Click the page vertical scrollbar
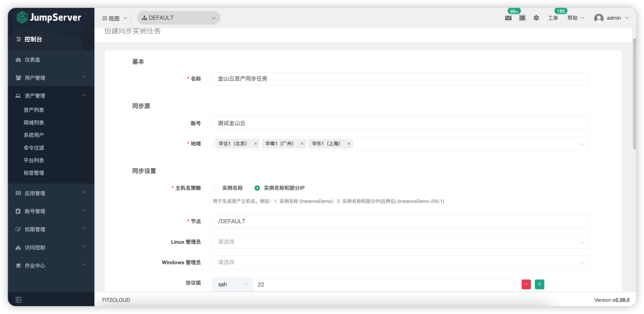The height and width of the screenshot is (314, 644). pyautogui.click(x=634, y=94)
